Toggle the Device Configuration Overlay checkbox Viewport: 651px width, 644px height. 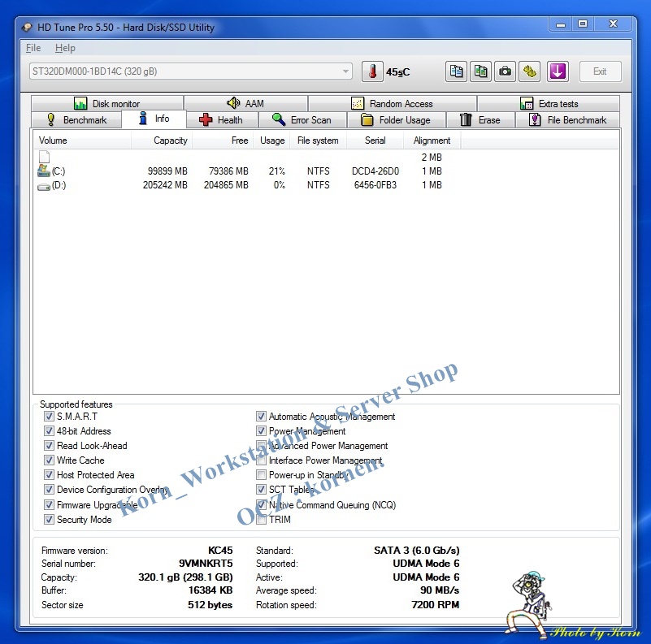(49, 489)
